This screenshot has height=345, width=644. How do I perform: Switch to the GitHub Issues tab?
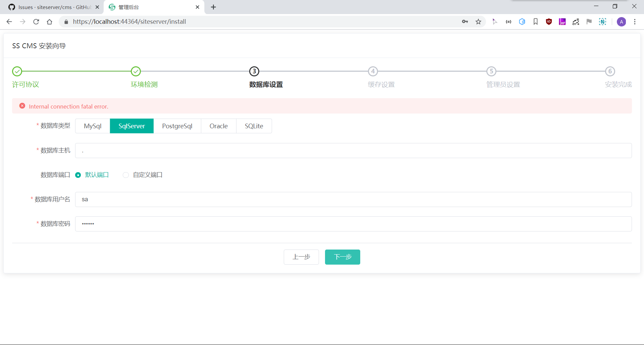pyautogui.click(x=52, y=7)
